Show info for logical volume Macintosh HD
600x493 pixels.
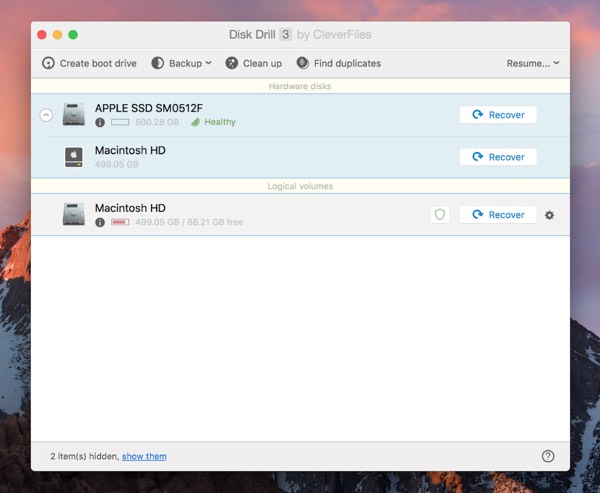pyautogui.click(x=100, y=222)
